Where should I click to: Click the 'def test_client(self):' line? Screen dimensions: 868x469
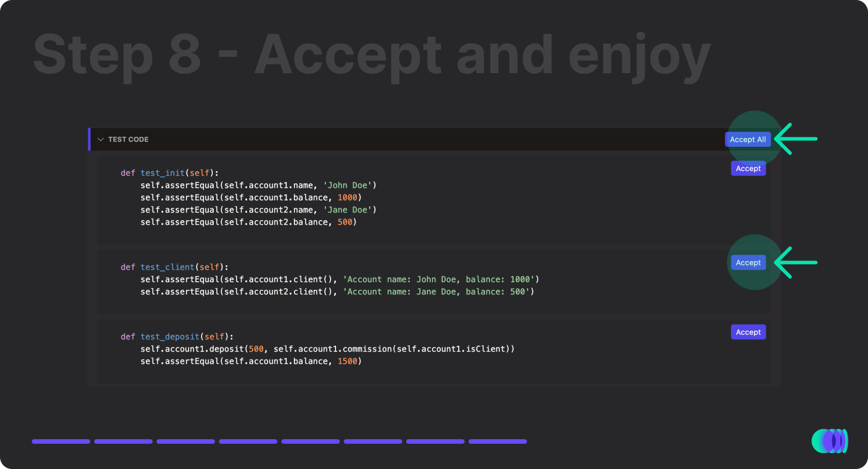click(x=174, y=267)
